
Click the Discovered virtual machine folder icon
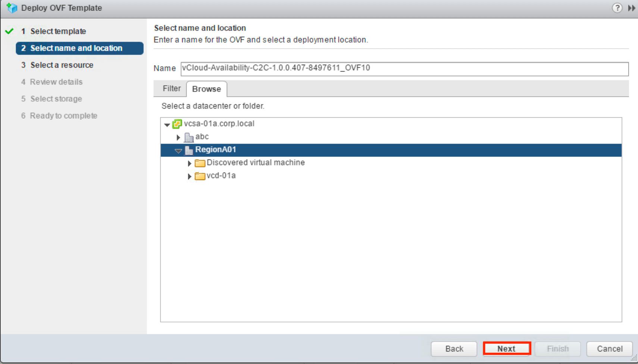click(x=200, y=163)
